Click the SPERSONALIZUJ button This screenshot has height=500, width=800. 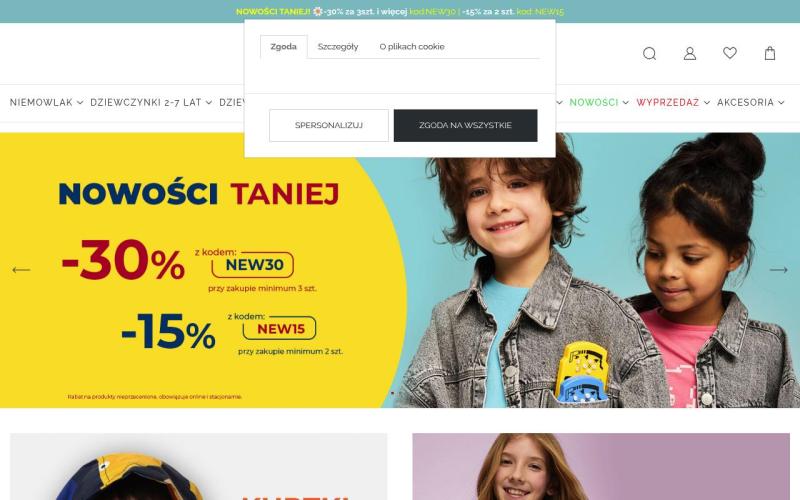click(x=329, y=126)
